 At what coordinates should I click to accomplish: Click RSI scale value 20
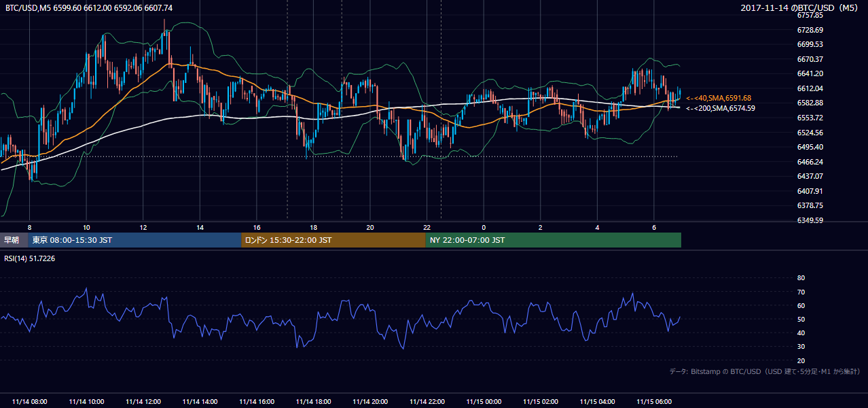click(801, 360)
